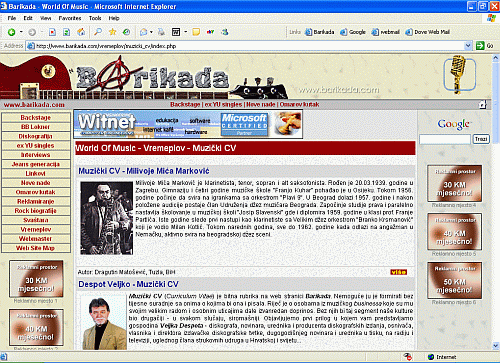Click the popup blocker status bar icon
The height and width of the screenshot is (363, 500).
click(407, 357)
